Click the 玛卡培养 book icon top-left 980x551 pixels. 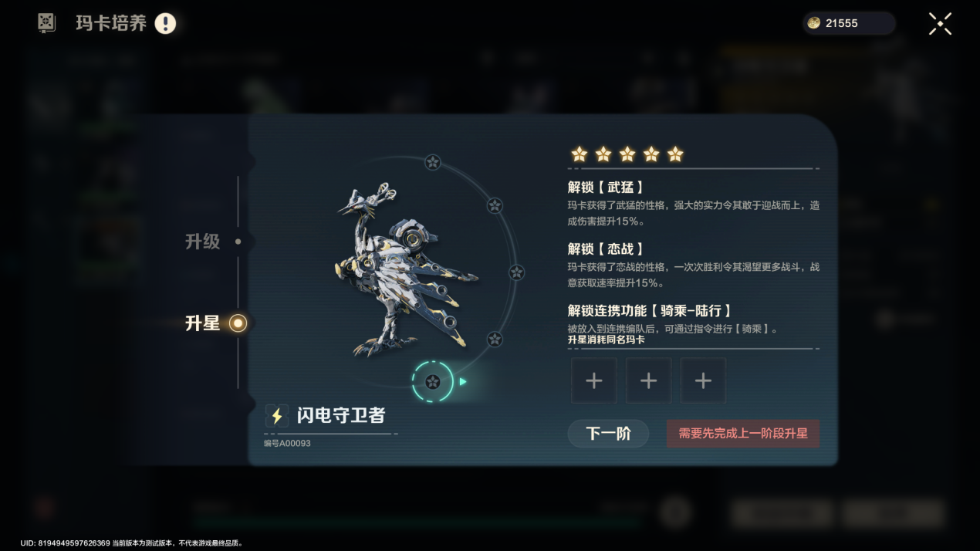point(47,23)
